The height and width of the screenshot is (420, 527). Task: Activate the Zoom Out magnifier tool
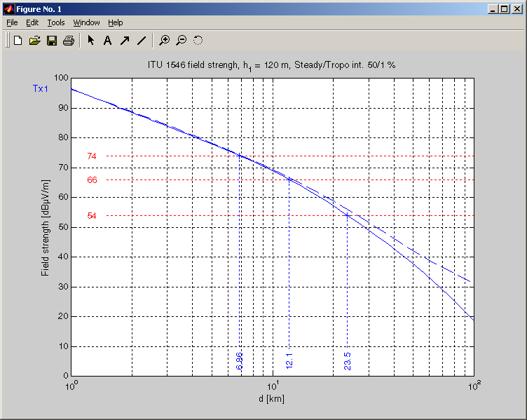pyautogui.click(x=181, y=41)
